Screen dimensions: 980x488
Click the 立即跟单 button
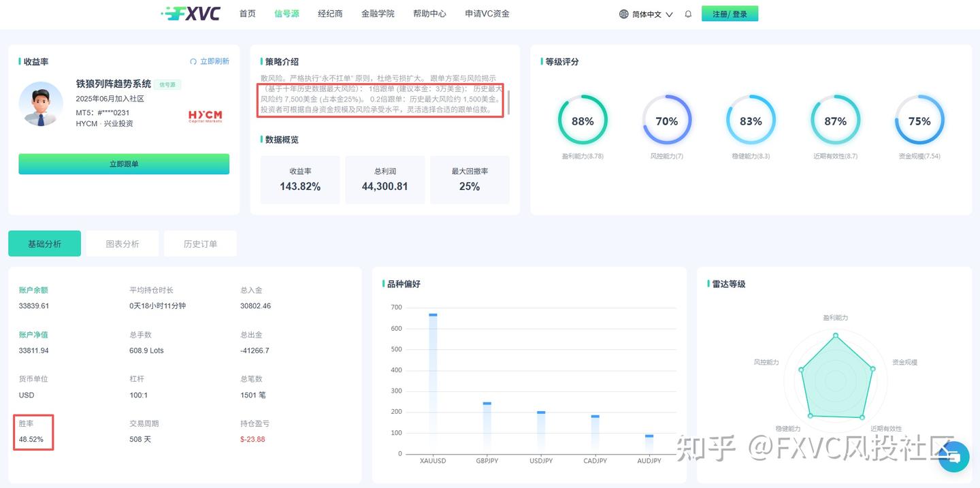pos(123,163)
